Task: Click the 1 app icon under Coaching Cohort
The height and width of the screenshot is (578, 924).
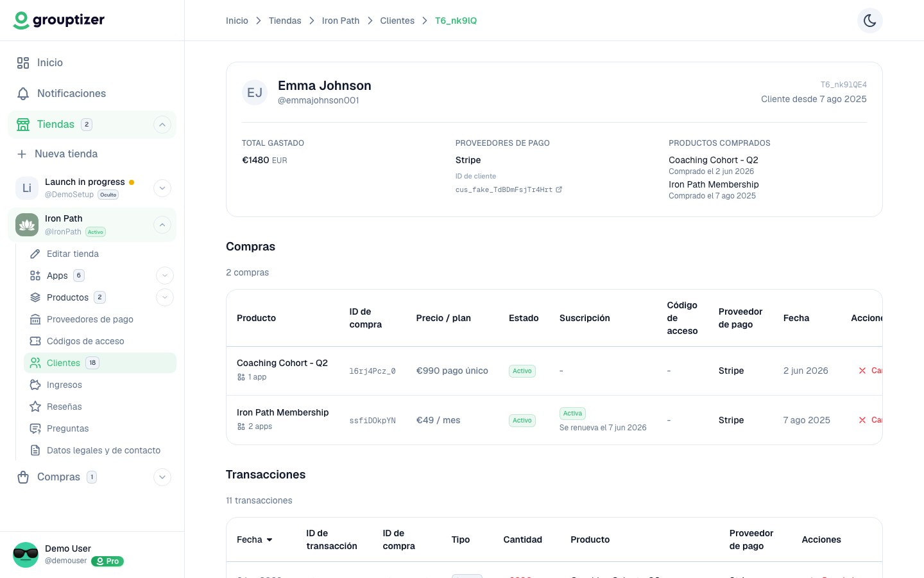Action: click(x=241, y=377)
